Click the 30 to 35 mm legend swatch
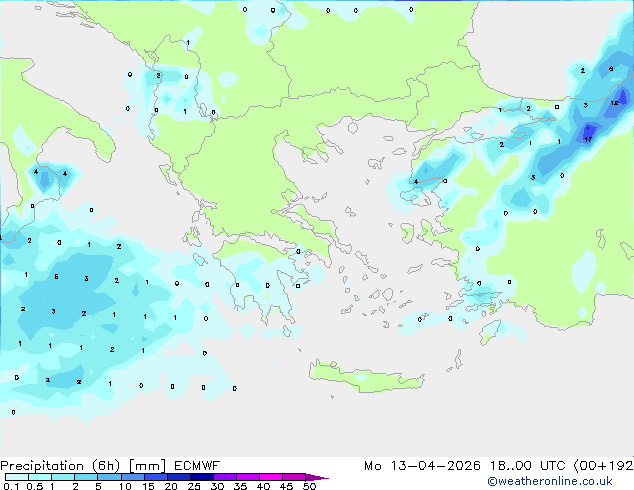The height and width of the screenshot is (490, 634). pyautogui.click(x=224, y=477)
